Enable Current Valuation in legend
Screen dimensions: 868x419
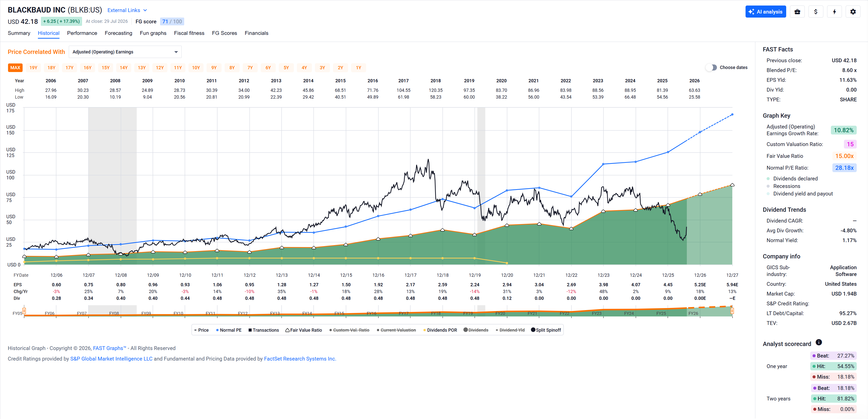tap(396, 330)
